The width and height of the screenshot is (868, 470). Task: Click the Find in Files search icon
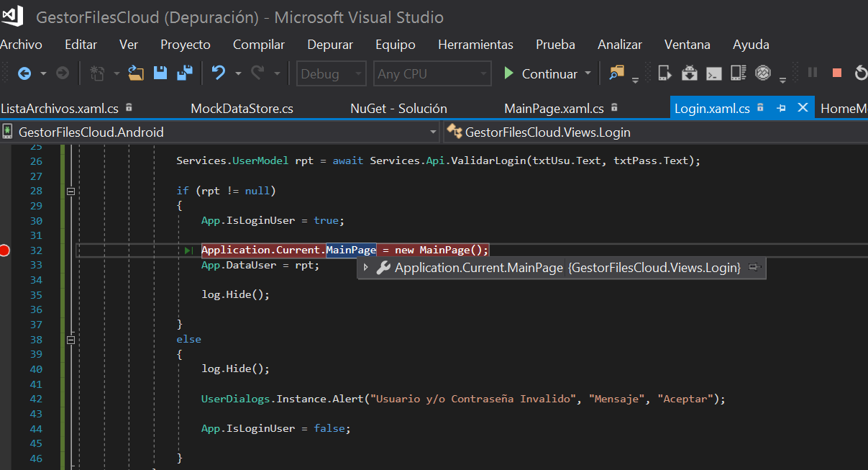click(x=618, y=73)
